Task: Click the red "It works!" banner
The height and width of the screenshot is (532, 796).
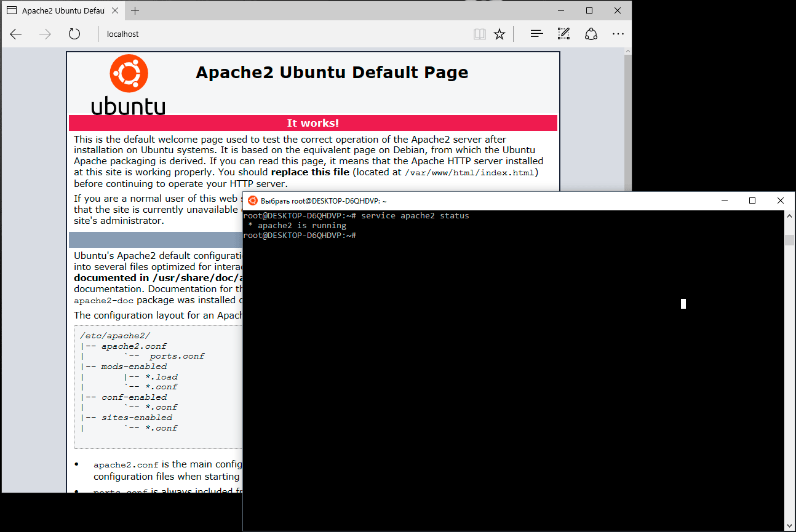Action: coord(313,123)
